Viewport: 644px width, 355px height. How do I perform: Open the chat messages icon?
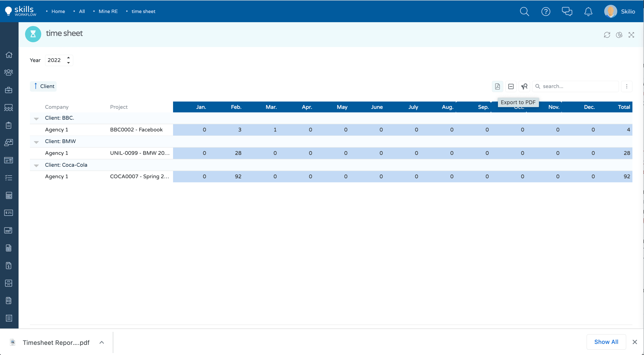[567, 12]
